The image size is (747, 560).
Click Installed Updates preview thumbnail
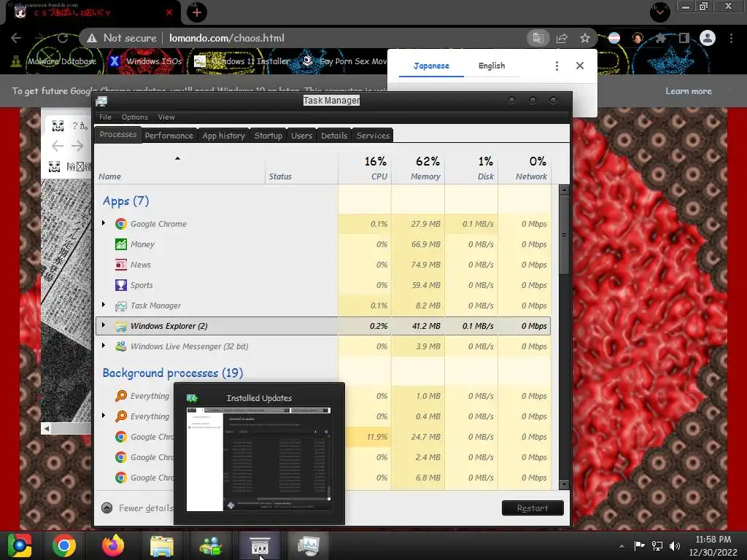click(259, 459)
